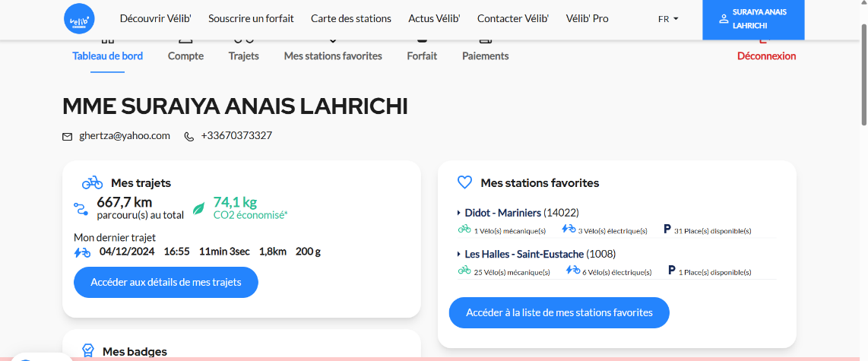Click the green leaf CO2 icon
This screenshot has width=868, height=361.
tap(198, 208)
